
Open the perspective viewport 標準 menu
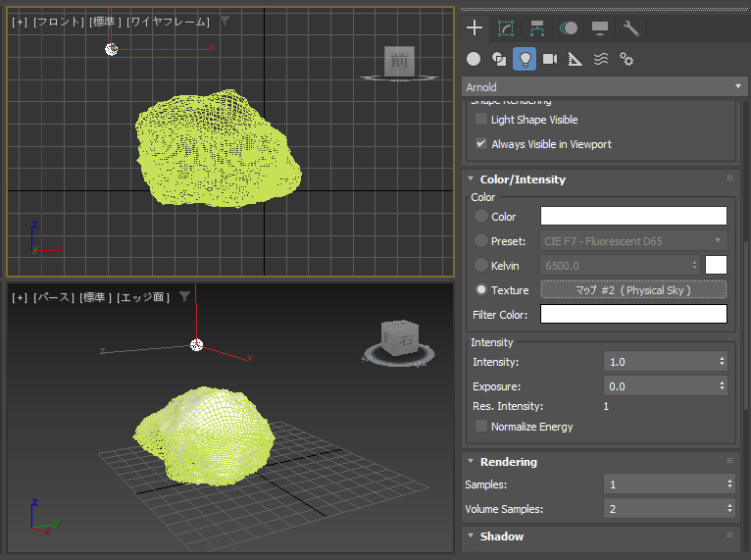[x=95, y=297]
